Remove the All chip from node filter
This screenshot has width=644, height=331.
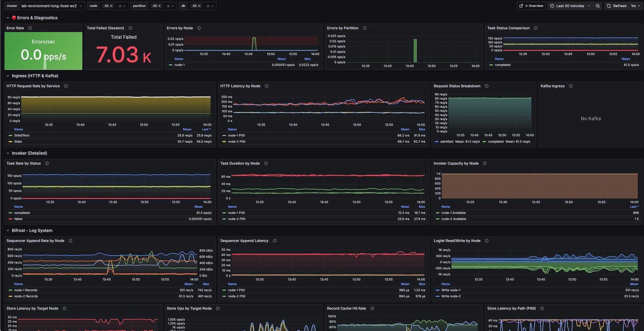click(x=111, y=6)
